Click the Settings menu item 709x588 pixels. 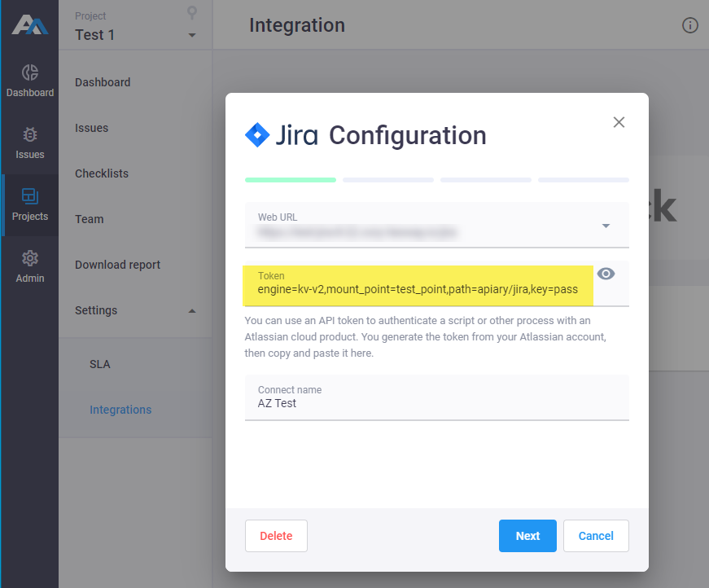[x=96, y=310]
